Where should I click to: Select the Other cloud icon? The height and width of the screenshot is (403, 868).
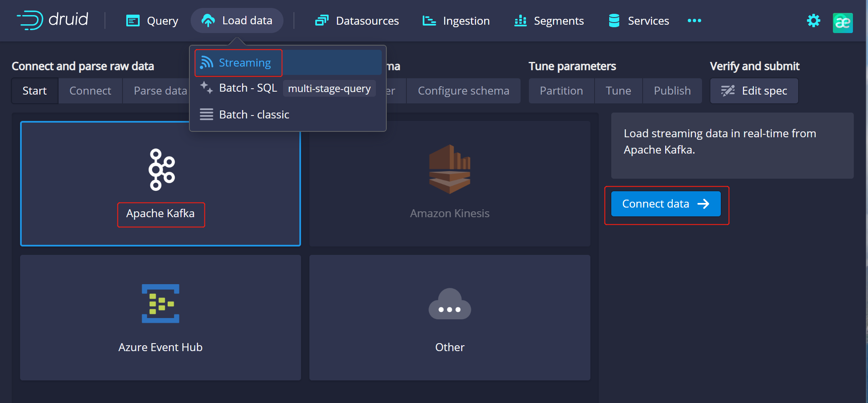pyautogui.click(x=449, y=304)
